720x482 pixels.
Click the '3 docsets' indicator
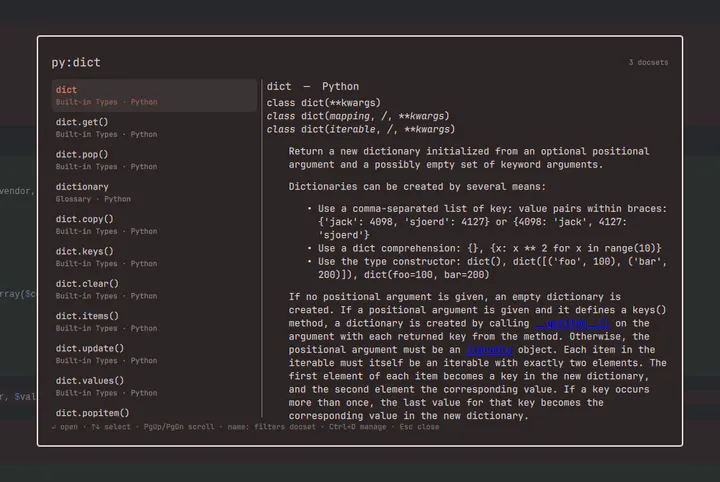[648, 62]
